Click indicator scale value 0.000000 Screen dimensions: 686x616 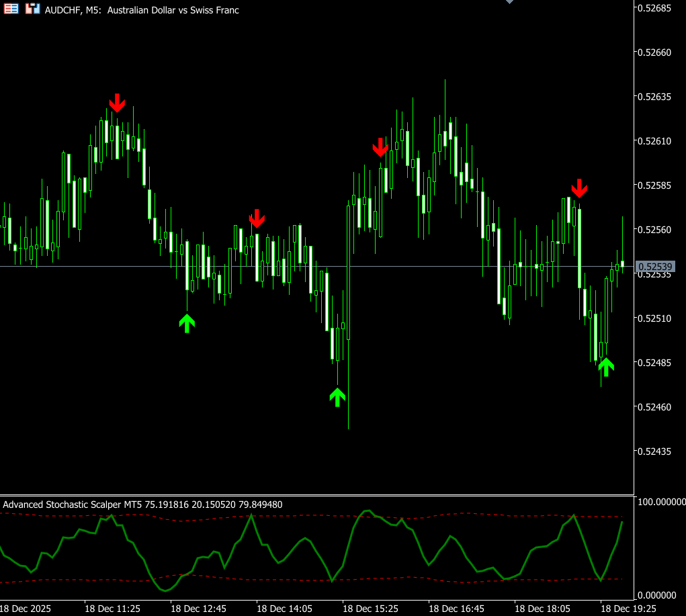click(657, 595)
